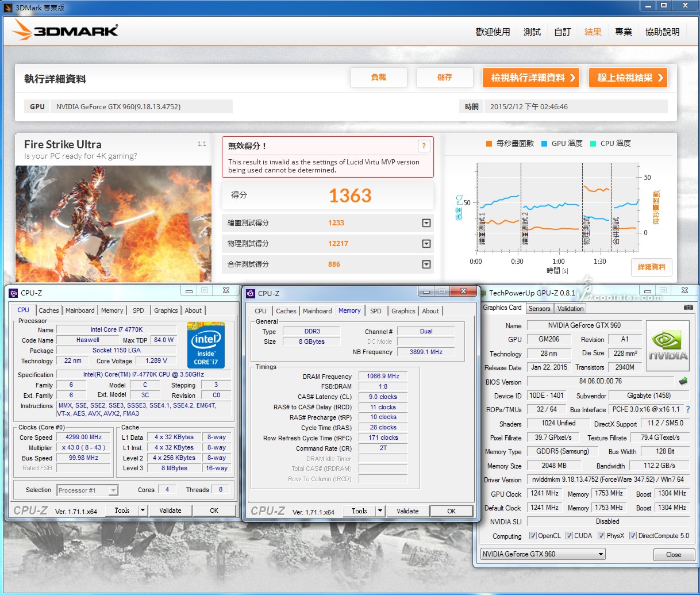This screenshot has width=700, height=595.
Task: Click the 線上檢視結果 button
Action: [x=628, y=78]
